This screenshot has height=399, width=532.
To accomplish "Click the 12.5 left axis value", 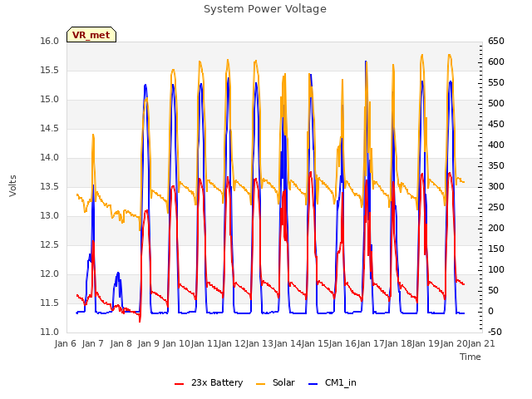I will (50, 245).
